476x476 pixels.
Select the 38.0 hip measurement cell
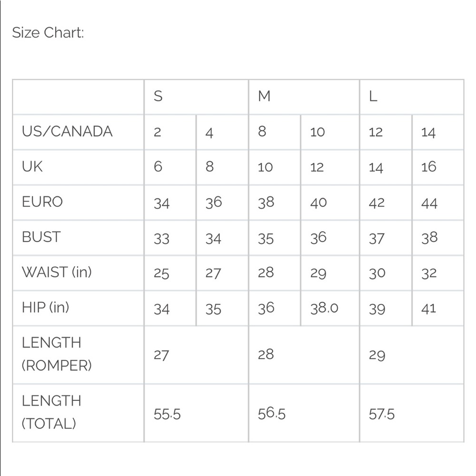pos(330,308)
